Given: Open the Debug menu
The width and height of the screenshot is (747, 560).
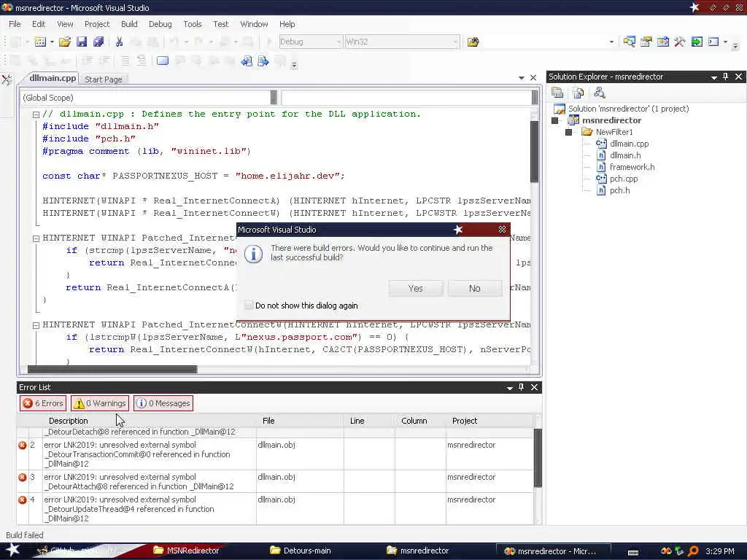Looking at the screenshot, I should click(160, 24).
